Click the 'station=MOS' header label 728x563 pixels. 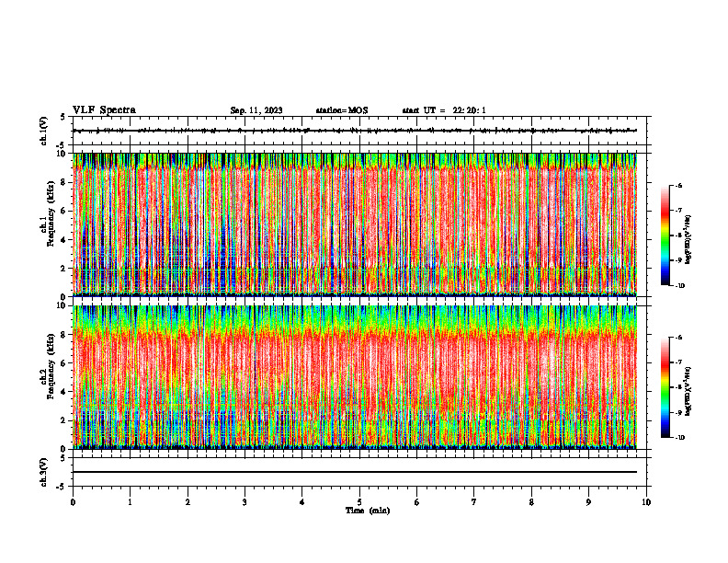(342, 110)
